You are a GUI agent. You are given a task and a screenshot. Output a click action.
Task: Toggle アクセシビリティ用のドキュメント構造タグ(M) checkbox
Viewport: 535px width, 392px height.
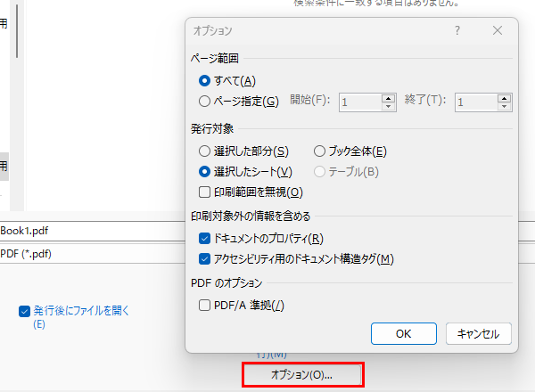pyautogui.click(x=205, y=259)
